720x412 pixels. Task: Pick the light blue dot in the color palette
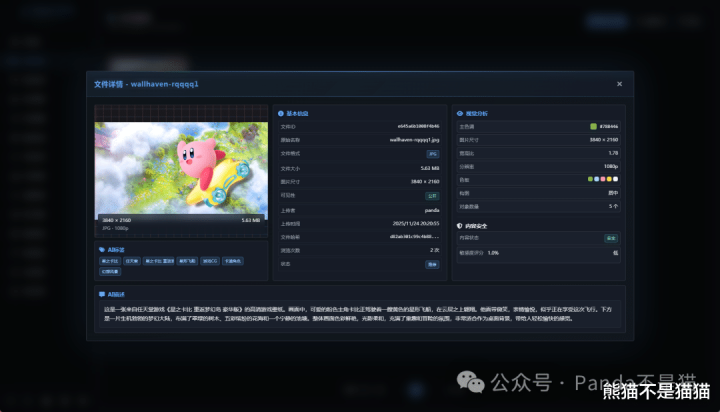coord(596,179)
